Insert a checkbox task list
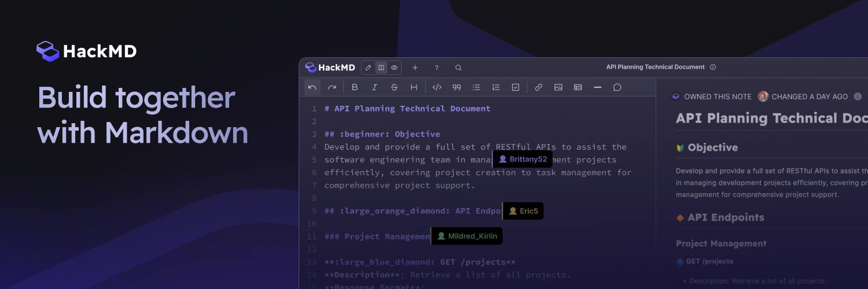 point(516,87)
